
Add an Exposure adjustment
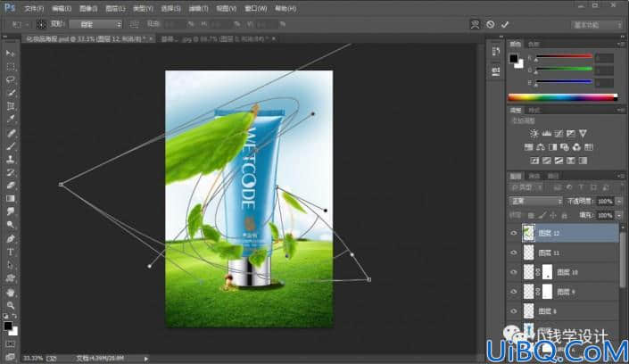click(x=570, y=133)
